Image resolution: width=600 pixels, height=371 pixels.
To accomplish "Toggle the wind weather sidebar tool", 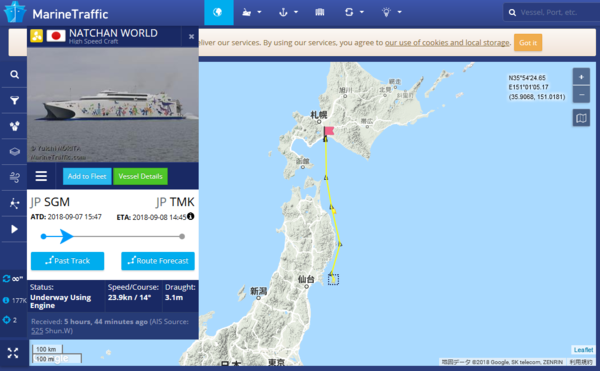I will pos(14,177).
